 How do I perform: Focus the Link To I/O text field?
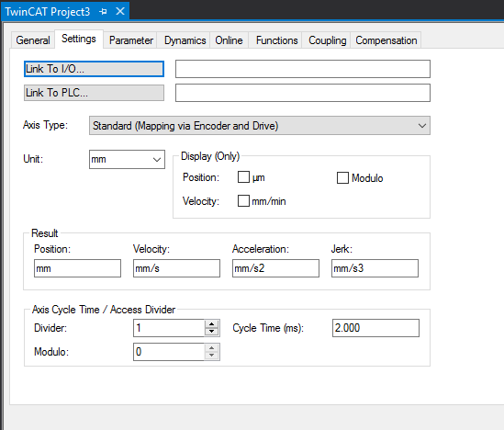303,69
